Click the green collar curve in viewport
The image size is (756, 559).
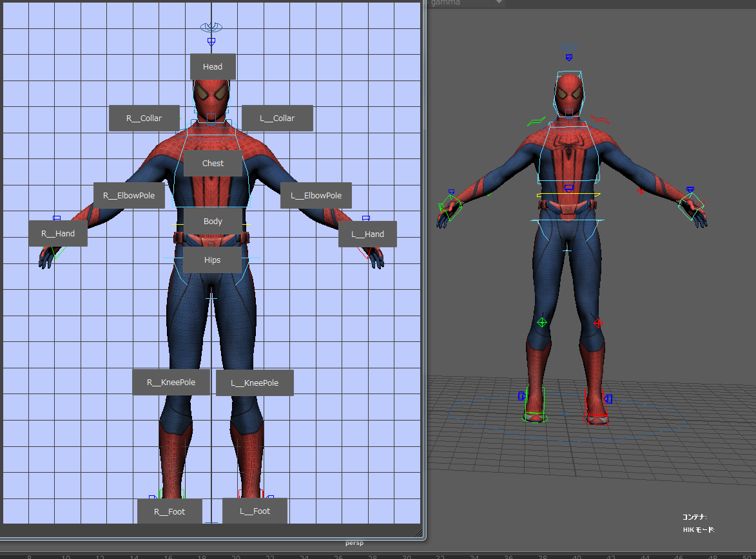536,122
